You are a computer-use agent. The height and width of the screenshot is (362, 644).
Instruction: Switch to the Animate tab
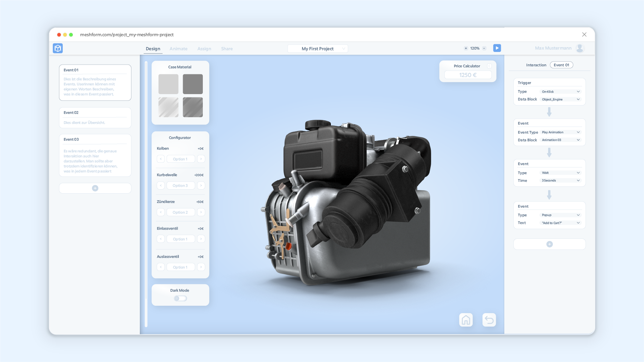[178, 49]
